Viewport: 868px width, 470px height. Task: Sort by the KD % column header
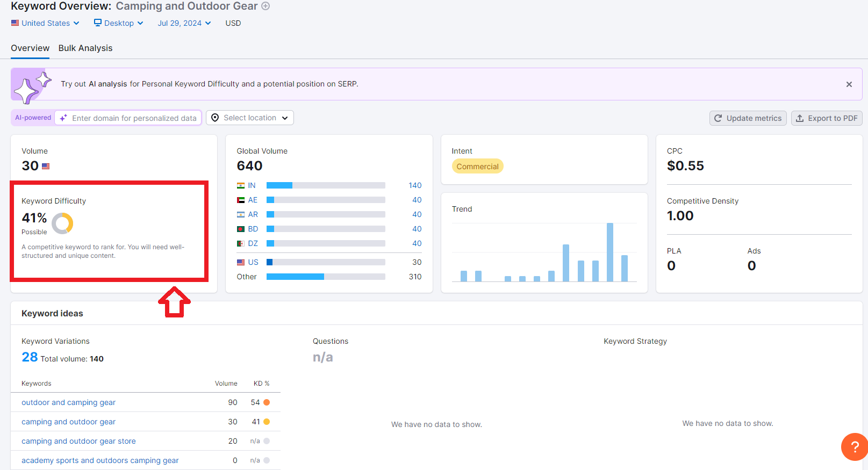pyautogui.click(x=261, y=384)
